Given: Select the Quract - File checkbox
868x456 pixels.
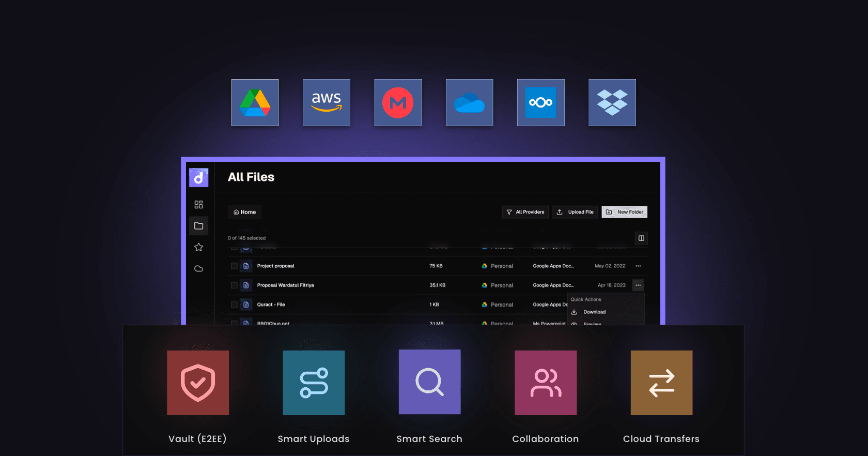Looking at the screenshot, I should point(234,305).
